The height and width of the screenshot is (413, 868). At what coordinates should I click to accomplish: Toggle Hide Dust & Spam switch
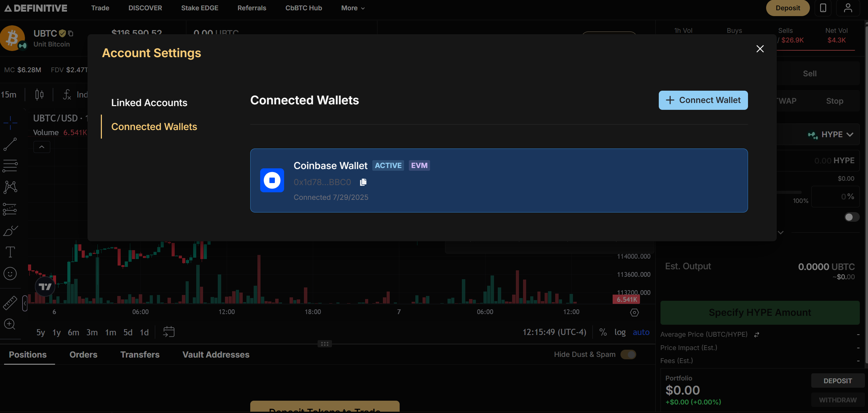coord(628,354)
